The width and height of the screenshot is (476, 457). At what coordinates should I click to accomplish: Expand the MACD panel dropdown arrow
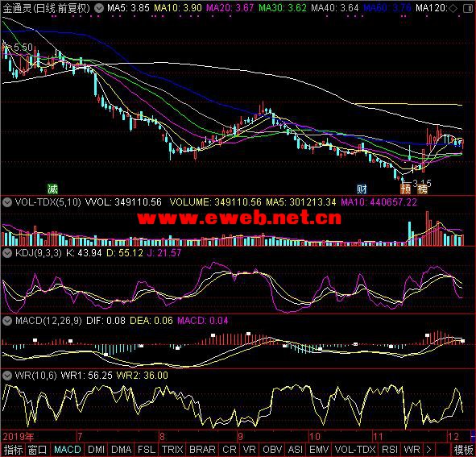click(x=7, y=321)
